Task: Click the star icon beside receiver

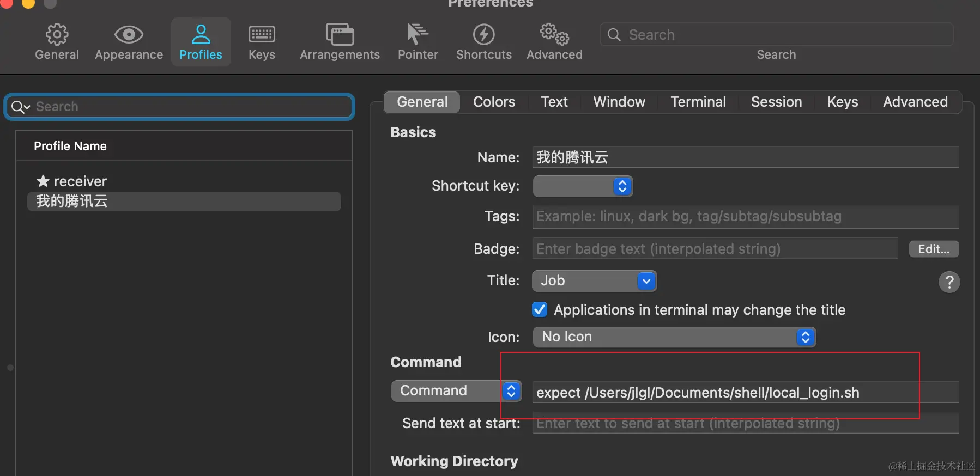Action: [x=43, y=181]
